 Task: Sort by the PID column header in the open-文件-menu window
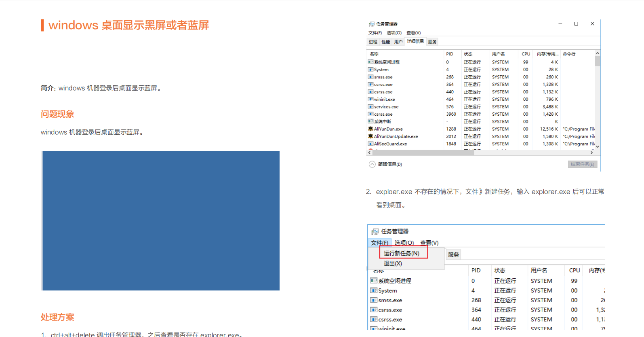click(476, 270)
